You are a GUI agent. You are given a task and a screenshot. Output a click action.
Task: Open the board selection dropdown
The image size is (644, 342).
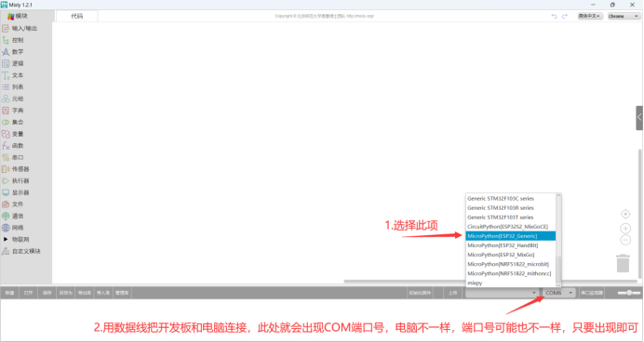502,293
